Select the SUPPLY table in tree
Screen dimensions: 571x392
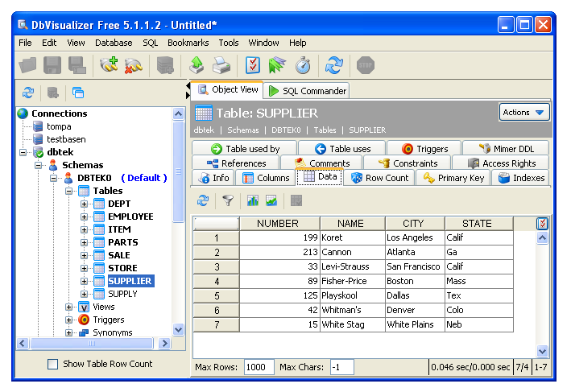[x=122, y=294]
